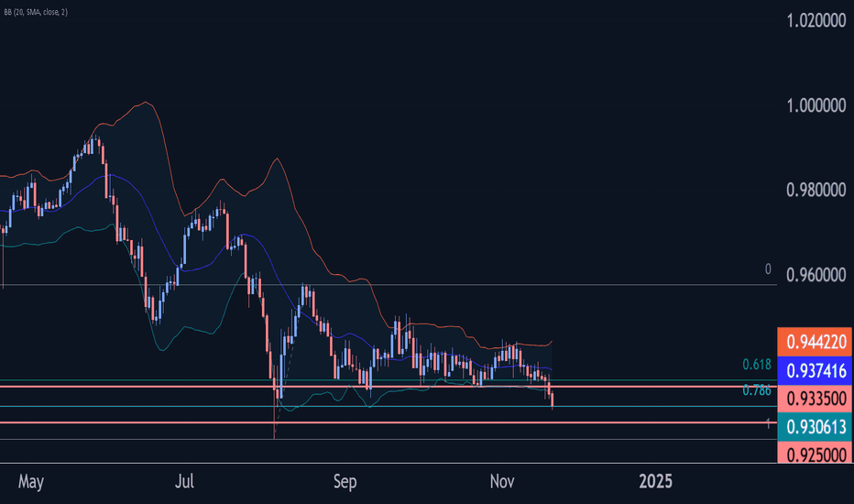854x504 pixels.
Task: Click the Fibonacci 0 level label
Action: point(768,268)
